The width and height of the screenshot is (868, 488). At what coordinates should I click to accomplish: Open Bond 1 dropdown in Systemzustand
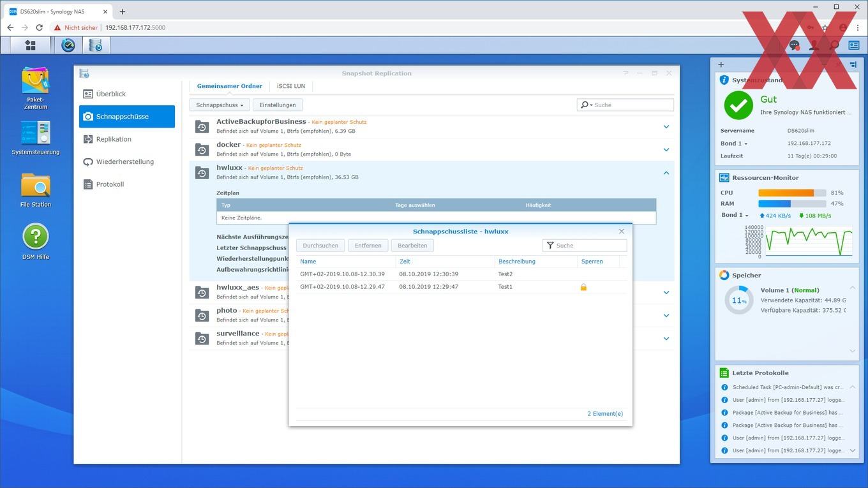coord(734,144)
